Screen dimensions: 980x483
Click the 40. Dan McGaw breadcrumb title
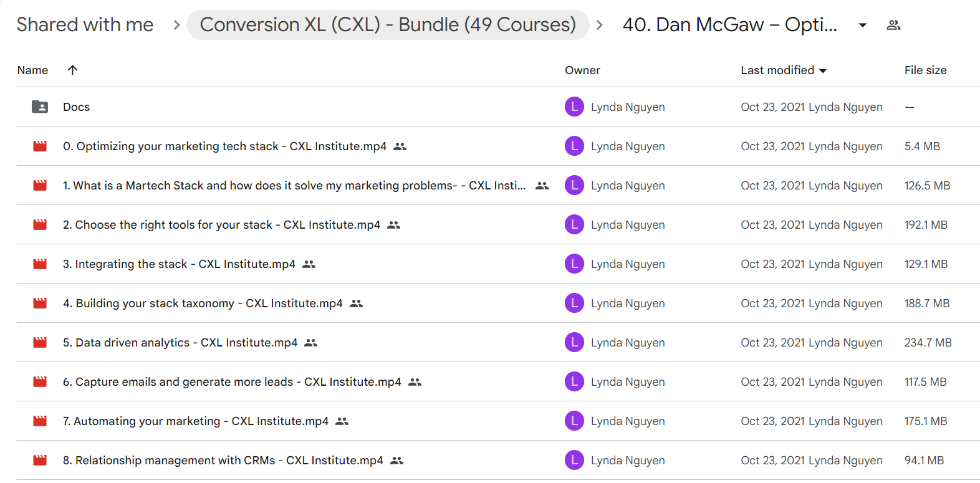730,24
